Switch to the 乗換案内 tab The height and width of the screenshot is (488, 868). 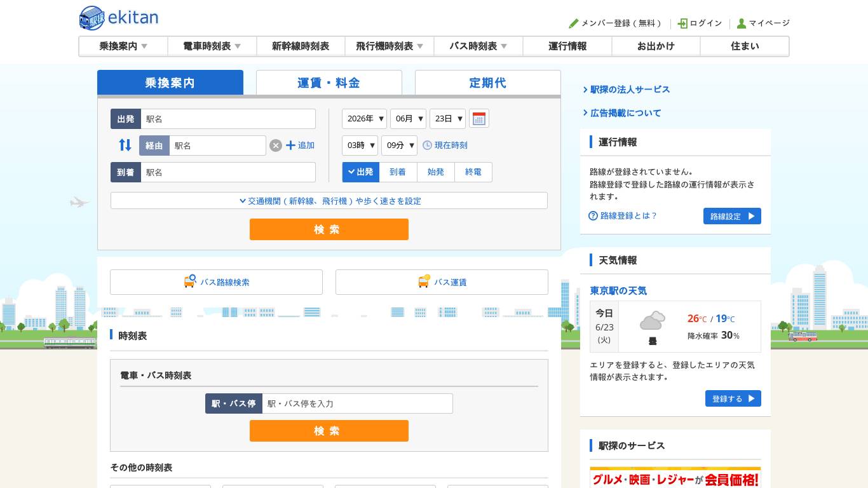coord(170,83)
